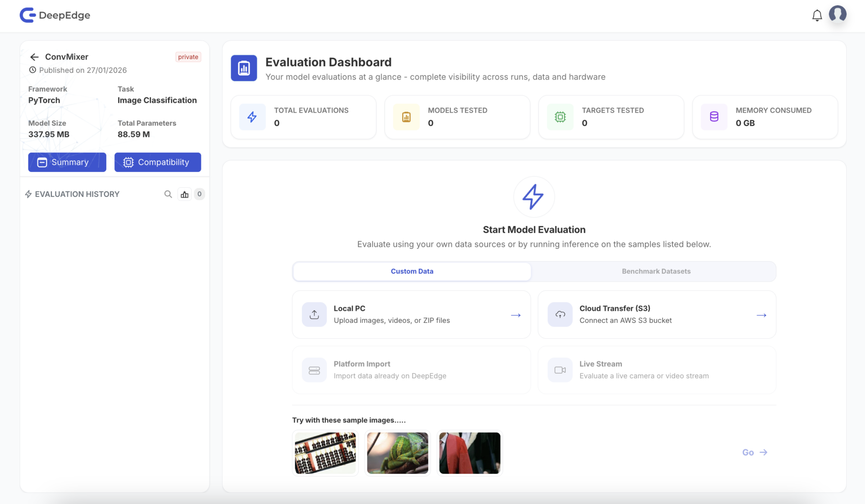Open the model Summary
The width and height of the screenshot is (865, 504).
(x=67, y=162)
